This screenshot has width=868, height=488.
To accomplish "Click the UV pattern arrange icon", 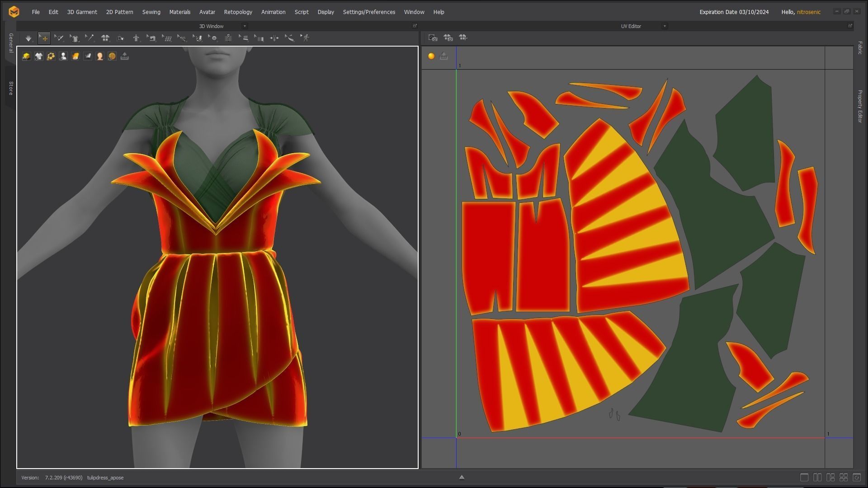I will pos(463,38).
